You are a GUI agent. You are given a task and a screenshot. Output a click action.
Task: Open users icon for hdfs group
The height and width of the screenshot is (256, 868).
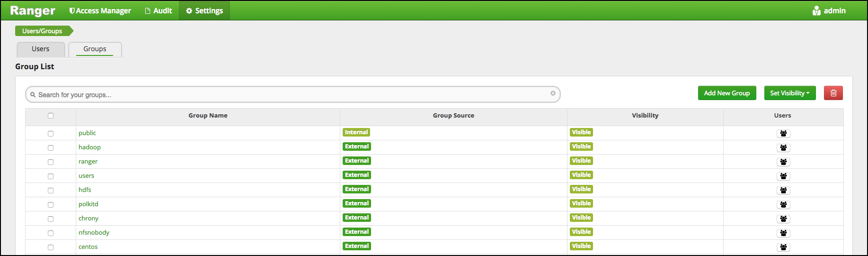pos(783,191)
